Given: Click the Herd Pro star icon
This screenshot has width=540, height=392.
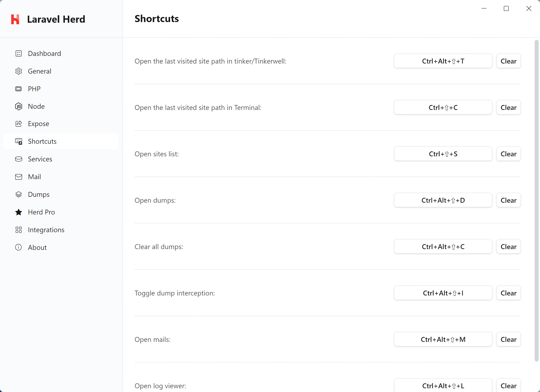Looking at the screenshot, I should point(19,212).
